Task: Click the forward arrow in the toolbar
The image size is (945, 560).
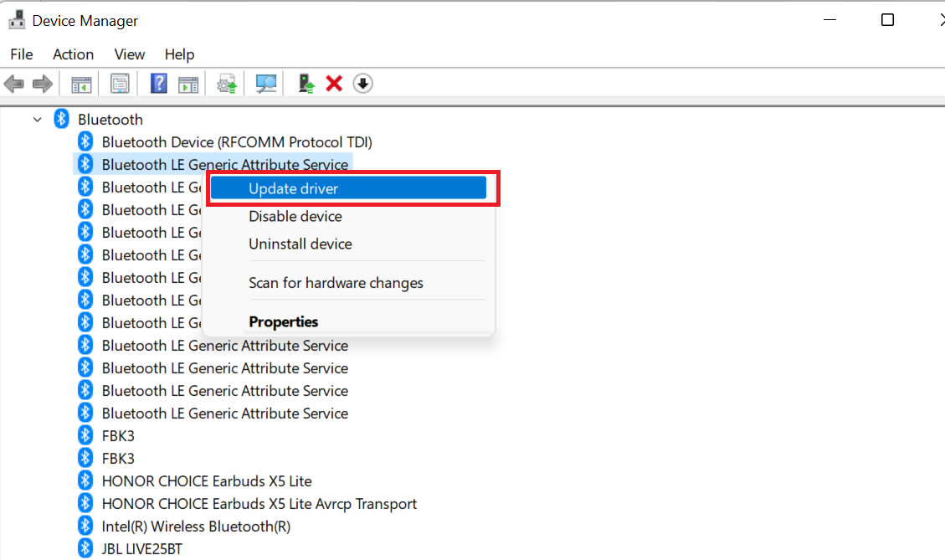Action: 42,84
